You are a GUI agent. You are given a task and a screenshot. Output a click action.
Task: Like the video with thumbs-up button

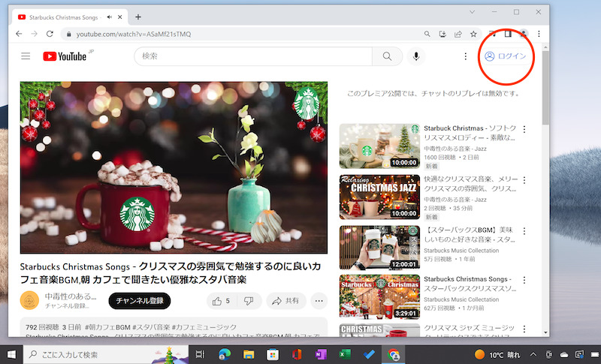coord(222,301)
